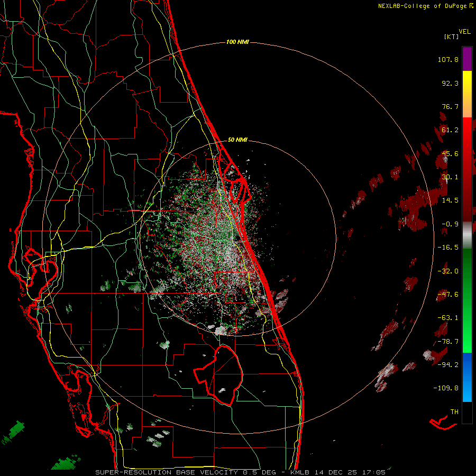Pick the gray near-zero band of velocity scale
The height and width of the screenshot is (476, 476).
(467, 235)
